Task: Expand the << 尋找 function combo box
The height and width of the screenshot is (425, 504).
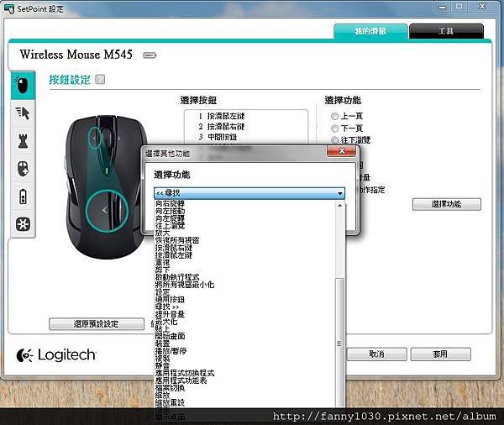Action: click(x=249, y=193)
